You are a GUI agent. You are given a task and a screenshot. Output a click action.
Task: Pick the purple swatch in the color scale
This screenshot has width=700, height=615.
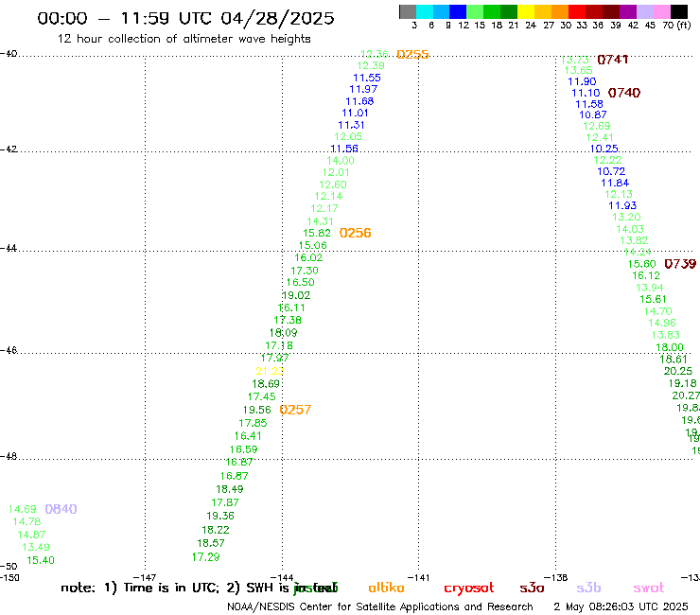628,11
